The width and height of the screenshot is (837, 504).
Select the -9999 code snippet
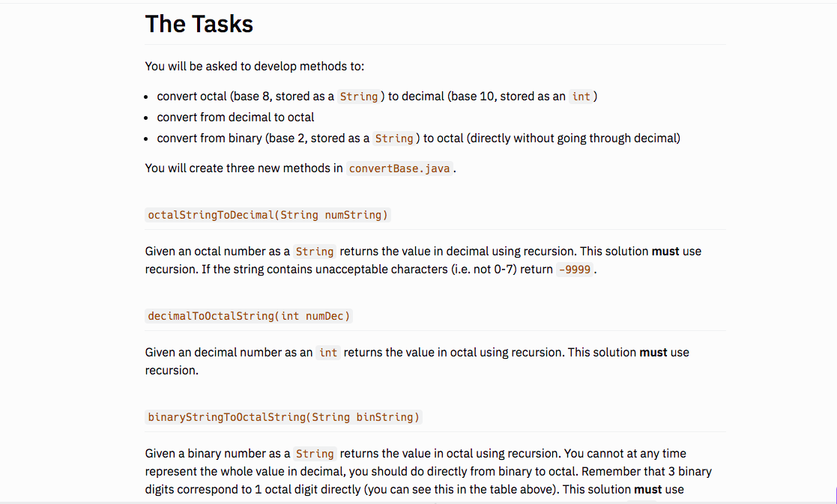click(574, 270)
